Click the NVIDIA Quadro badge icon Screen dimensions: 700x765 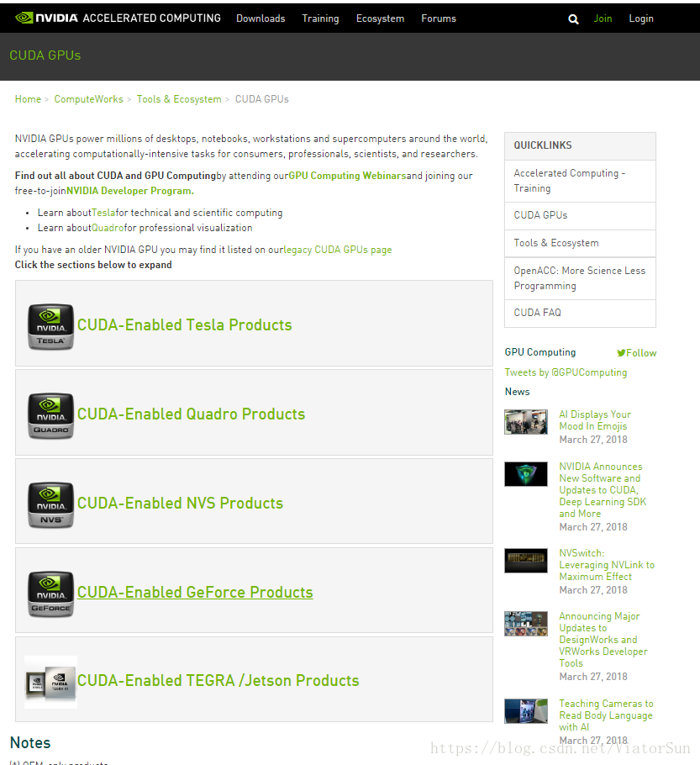(x=50, y=415)
